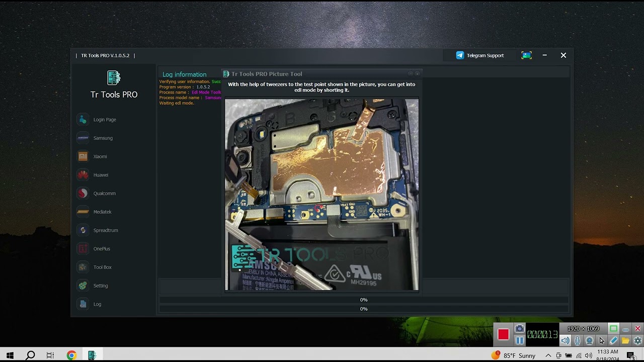Open the recorder pencil drawing tool
Viewport: 644px width, 362px height.
[613, 341]
